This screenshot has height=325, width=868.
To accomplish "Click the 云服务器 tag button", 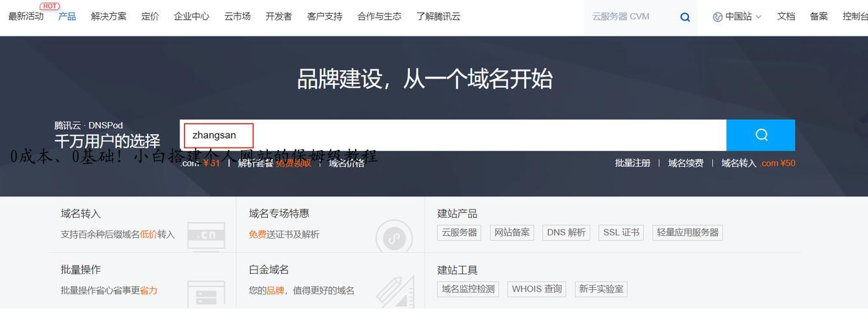I will (460, 233).
